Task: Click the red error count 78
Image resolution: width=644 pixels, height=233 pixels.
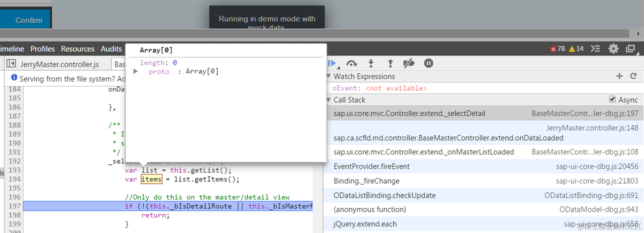Action: pyautogui.click(x=558, y=49)
